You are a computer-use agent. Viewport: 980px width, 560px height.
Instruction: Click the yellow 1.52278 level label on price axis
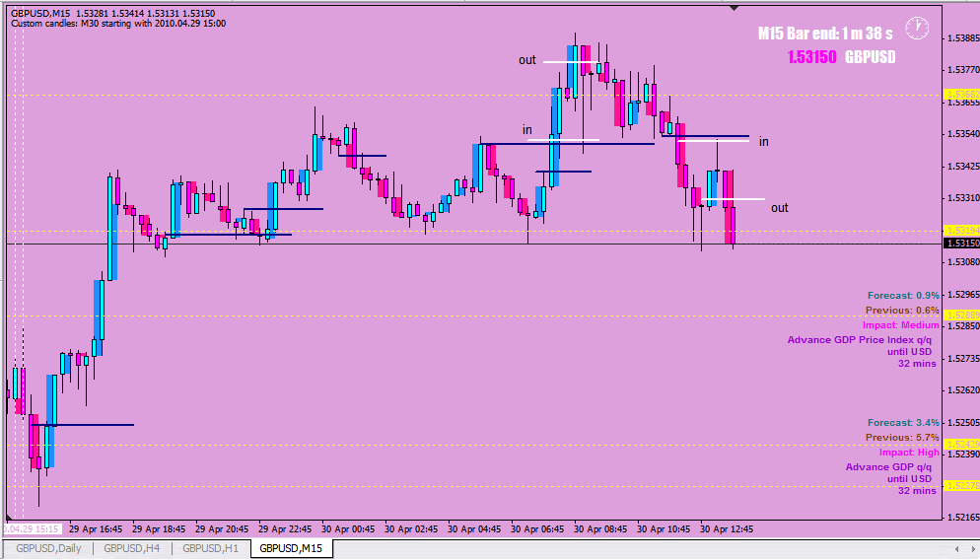pos(961,486)
